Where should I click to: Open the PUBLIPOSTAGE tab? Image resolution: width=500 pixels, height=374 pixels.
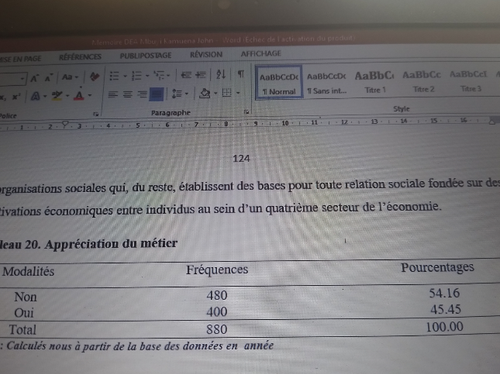point(146,56)
